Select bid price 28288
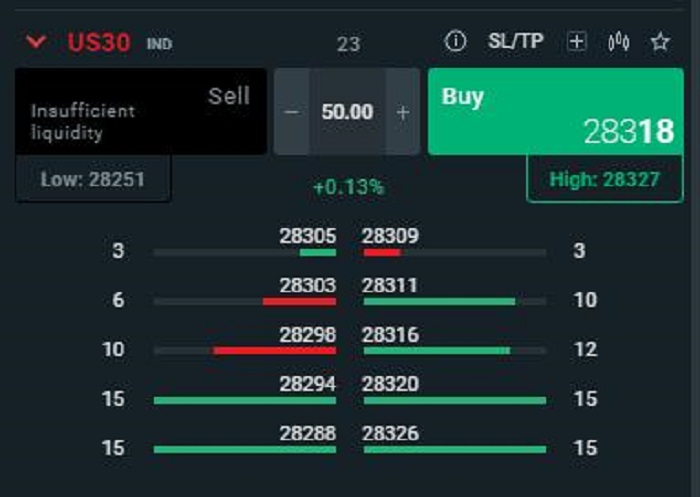The width and height of the screenshot is (700, 497). (308, 434)
